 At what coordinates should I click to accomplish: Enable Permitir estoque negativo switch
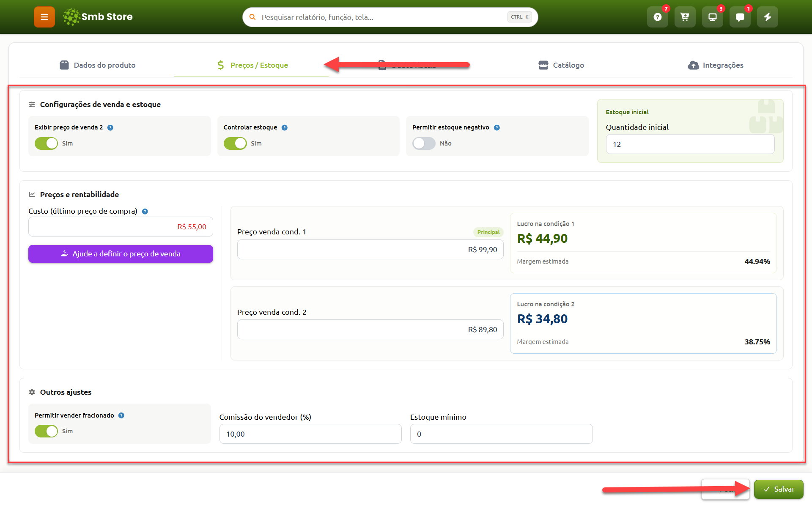(x=424, y=143)
